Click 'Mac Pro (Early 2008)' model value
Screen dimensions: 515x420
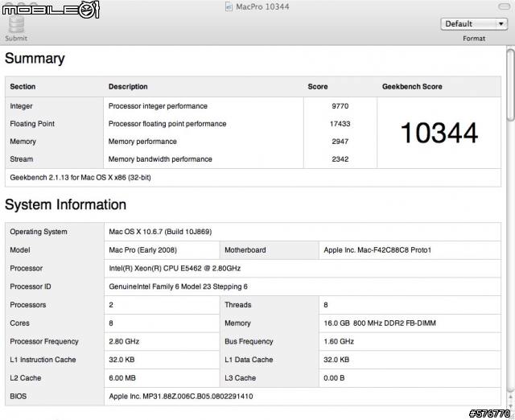(x=143, y=250)
